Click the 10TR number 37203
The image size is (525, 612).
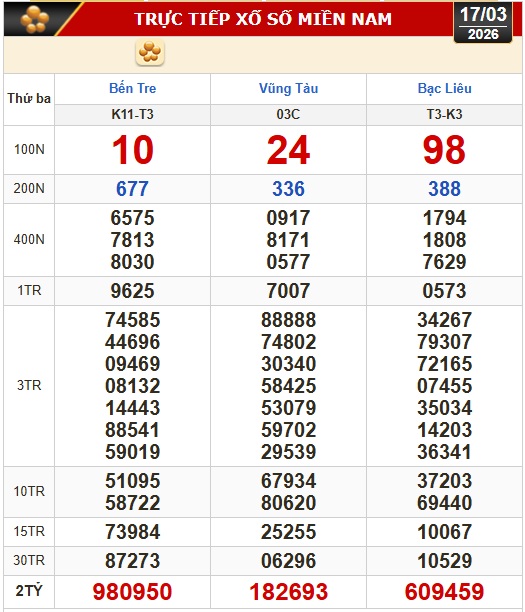tap(445, 481)
